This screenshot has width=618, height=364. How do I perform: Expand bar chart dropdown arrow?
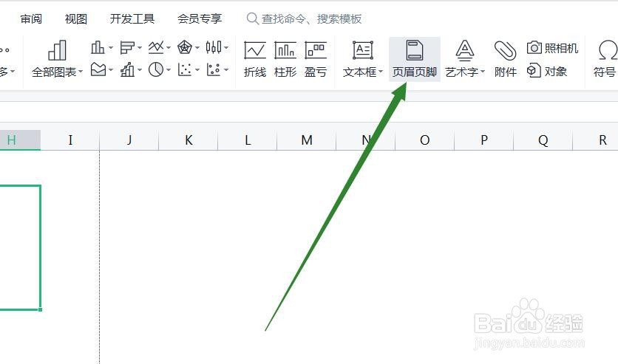[x=140, y=48]
